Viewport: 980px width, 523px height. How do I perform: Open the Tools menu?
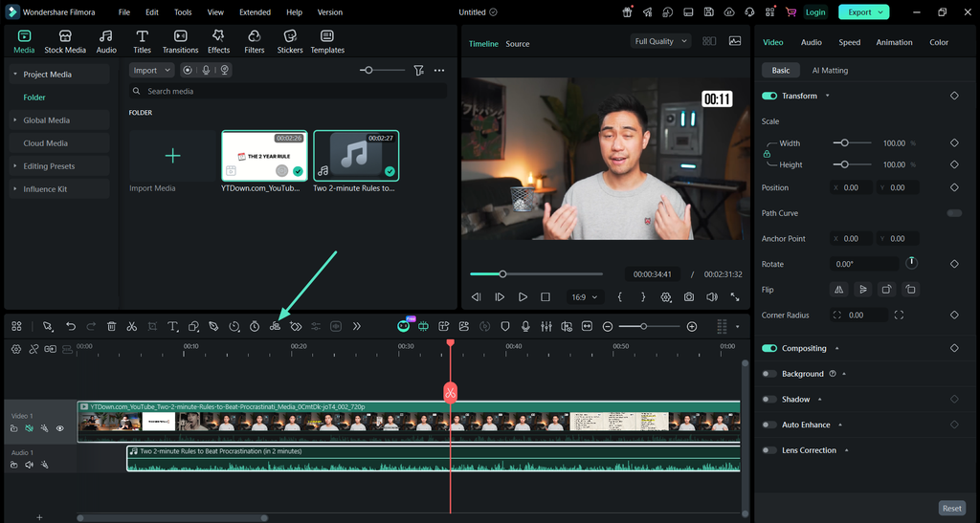pyautogui.click(x=183, y=11)
